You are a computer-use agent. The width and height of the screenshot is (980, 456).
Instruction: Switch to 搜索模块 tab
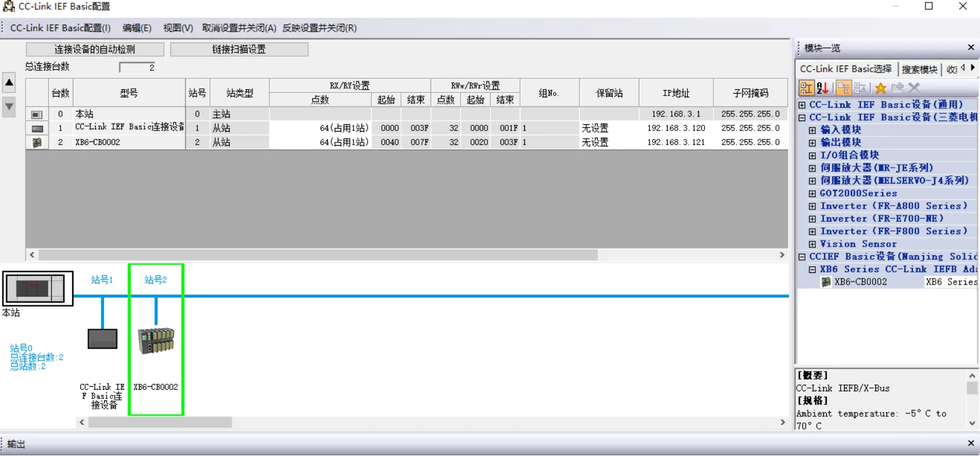point(919,69)
